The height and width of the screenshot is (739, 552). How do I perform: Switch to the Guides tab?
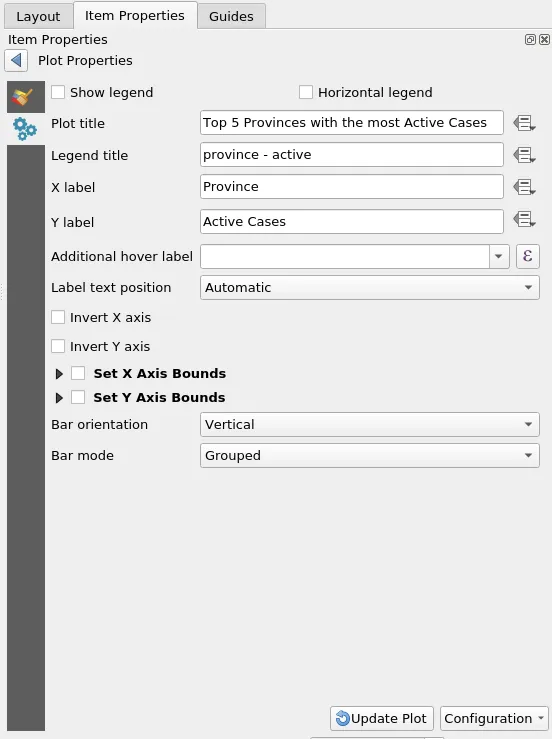[x=231, y=16]
